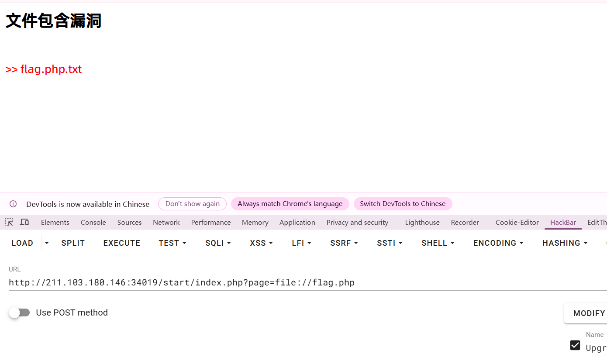This screenshot has width=607, height=364.
Task: Click the SPLIT button
Action: (x=73, y=243)
